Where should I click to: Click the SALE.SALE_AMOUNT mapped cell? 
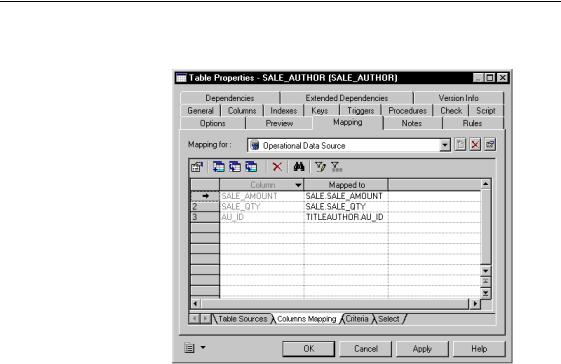pos(346,196)
